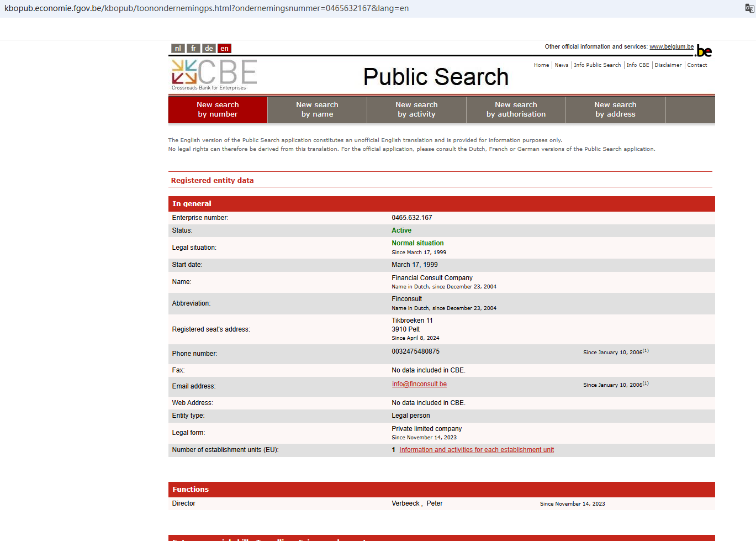Click the info@finconsult.be email link
The image size is (756, 541).
420,384
